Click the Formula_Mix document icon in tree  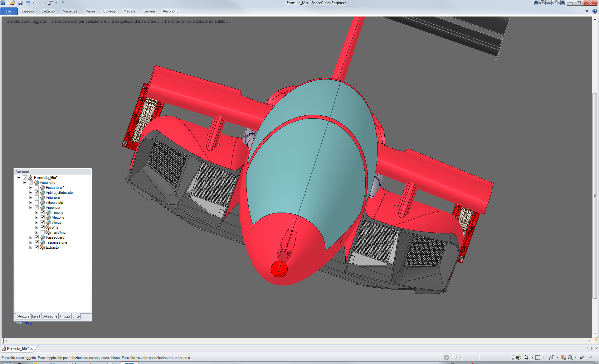click(x=30, y=178)
